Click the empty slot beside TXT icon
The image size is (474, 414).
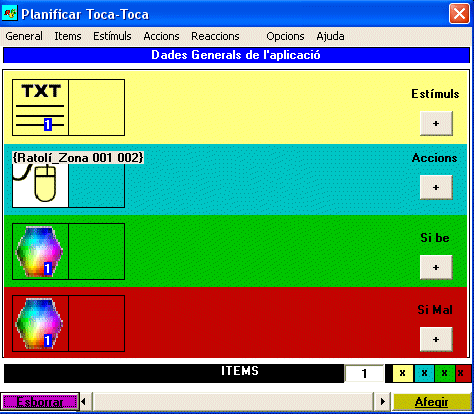pos(97,107)
